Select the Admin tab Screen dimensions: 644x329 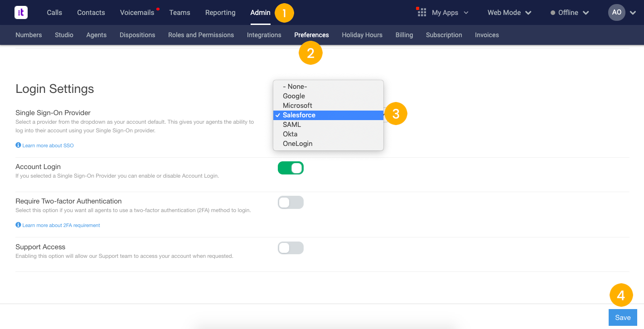click(260, 13)
